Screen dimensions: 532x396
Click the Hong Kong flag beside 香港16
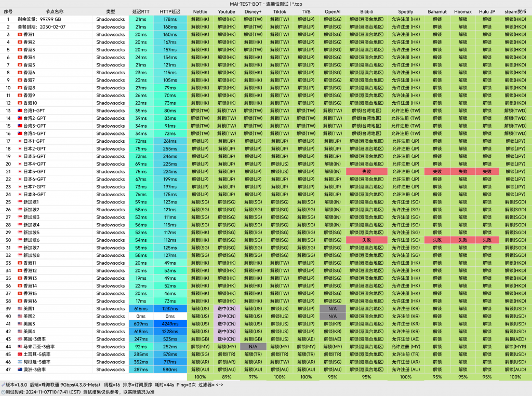click(x=20, y=301)
